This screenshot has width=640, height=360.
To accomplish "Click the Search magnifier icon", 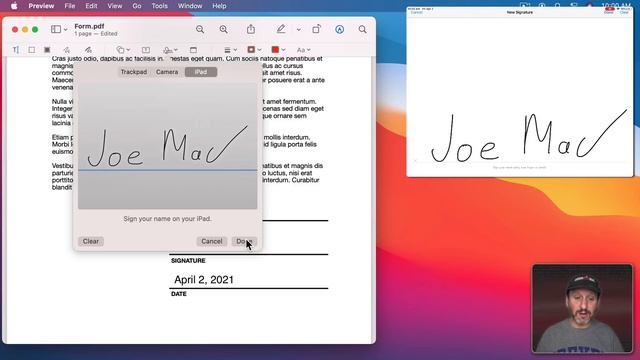I will tap(362, 29).
